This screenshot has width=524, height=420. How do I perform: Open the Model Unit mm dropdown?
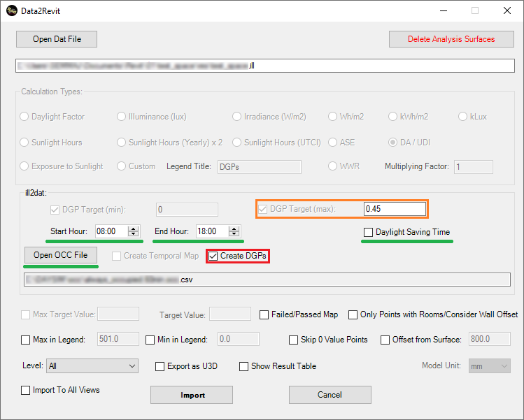(490, 366)
